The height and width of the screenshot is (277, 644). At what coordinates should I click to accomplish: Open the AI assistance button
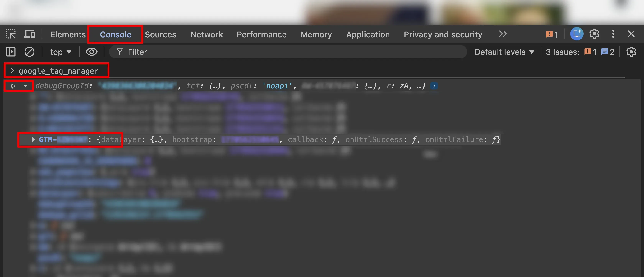point(577,34)
